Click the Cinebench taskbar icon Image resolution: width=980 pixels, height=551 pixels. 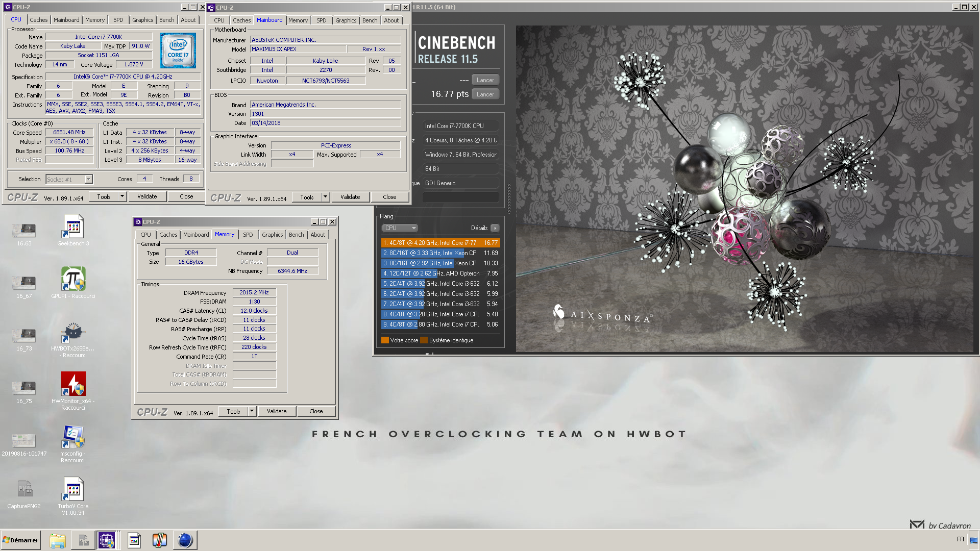tap(185, 540)
